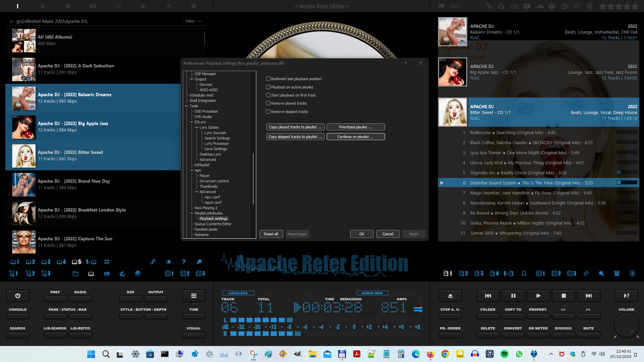Click the Volume knob
Image resolution: width=644 pixels, height=362 pixels.
[626, 326]
